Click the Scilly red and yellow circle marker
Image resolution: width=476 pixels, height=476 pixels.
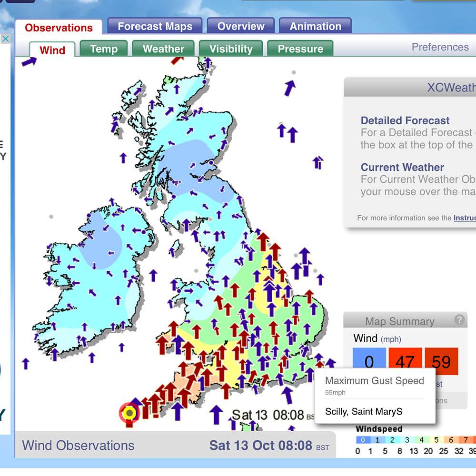(x=129, y=413)
